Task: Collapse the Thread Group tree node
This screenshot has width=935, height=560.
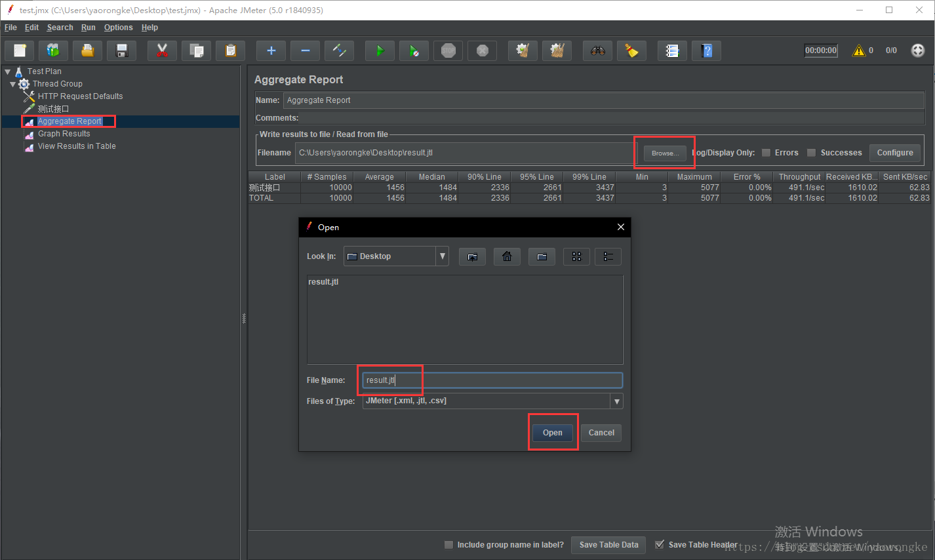Action: click(12, 84)
